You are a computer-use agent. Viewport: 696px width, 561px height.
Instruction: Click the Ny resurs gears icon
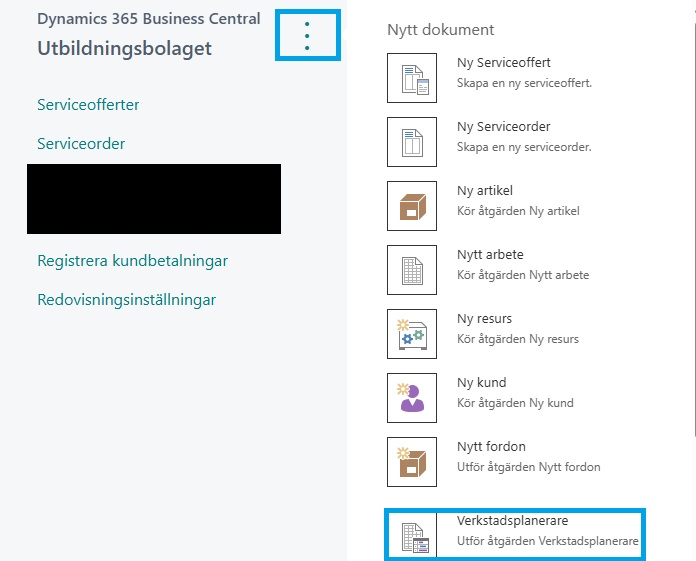pyautogui.click(x=412, y=334)
